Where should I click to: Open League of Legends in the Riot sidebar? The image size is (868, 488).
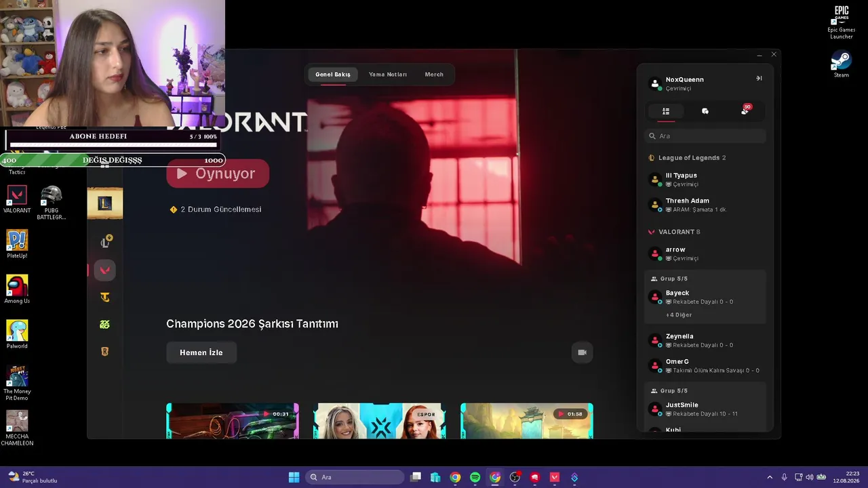(x=105, y=203)
